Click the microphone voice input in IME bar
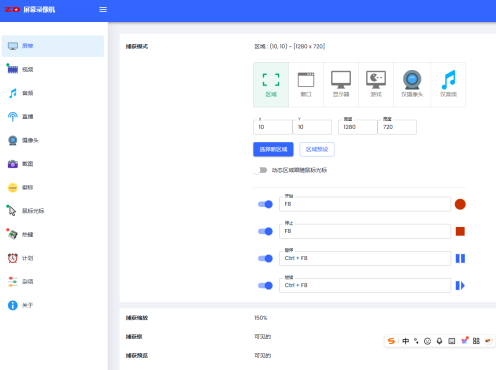Viewport: 496px width, 370px height. pyautogui.click(x=439, y=341)
